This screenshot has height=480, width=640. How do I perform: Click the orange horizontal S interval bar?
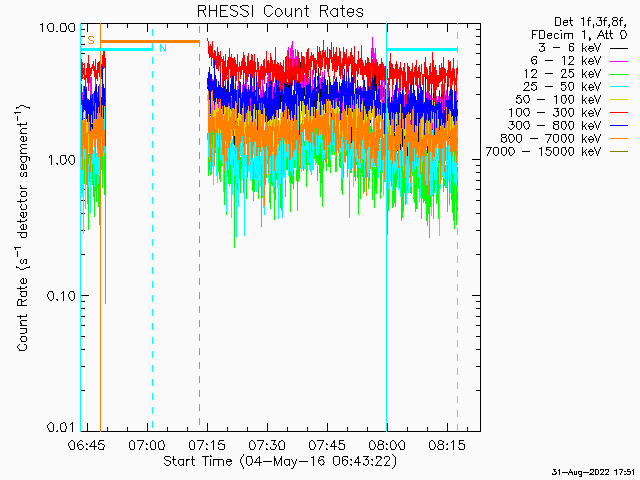tap(150, 41)
